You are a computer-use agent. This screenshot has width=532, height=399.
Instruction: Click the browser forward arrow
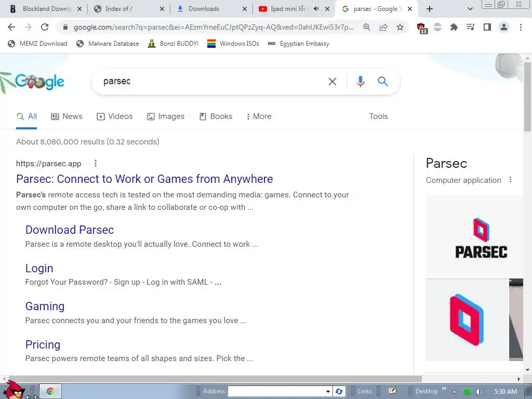tap(28, 27)
